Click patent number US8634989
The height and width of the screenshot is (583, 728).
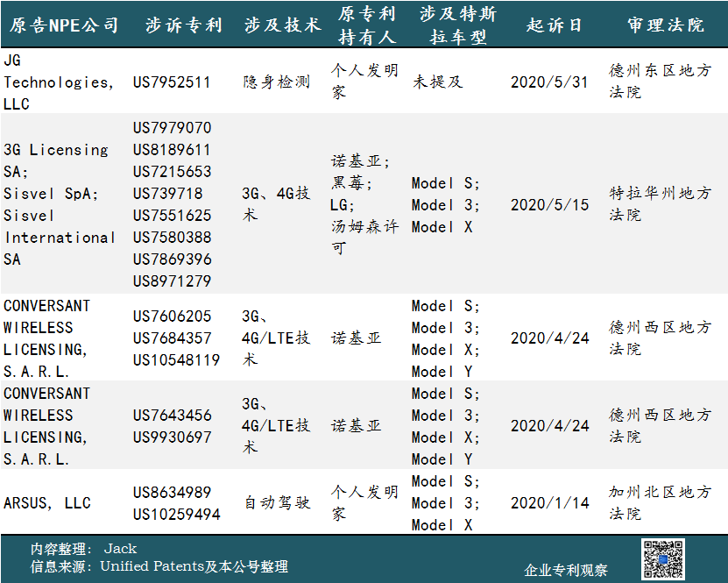[172, 493]
